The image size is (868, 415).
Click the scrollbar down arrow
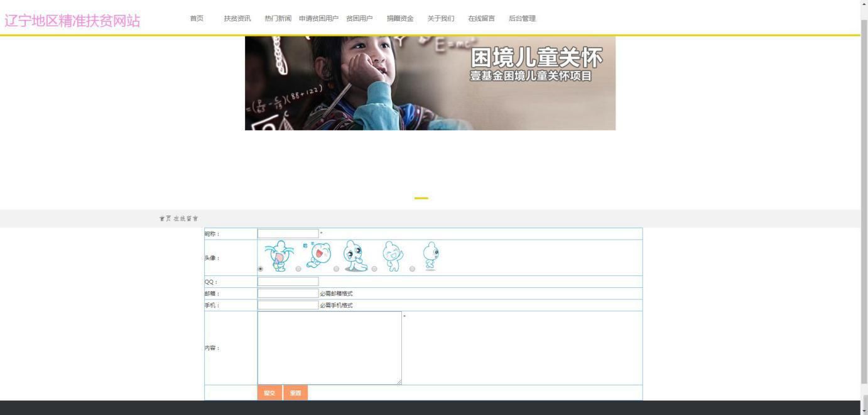864,411
